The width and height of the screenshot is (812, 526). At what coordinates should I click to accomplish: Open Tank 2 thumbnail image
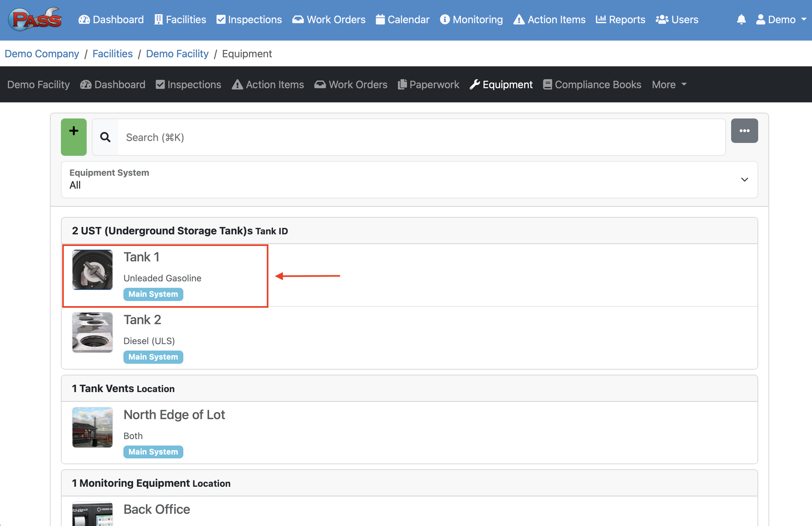(92, 333)
